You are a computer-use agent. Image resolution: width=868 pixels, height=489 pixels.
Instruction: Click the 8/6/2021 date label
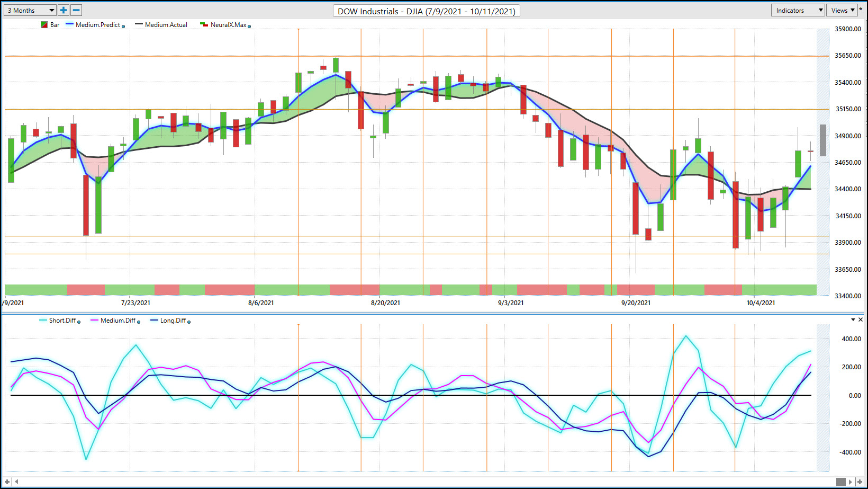pyautogui.click(x=261, y=303)
